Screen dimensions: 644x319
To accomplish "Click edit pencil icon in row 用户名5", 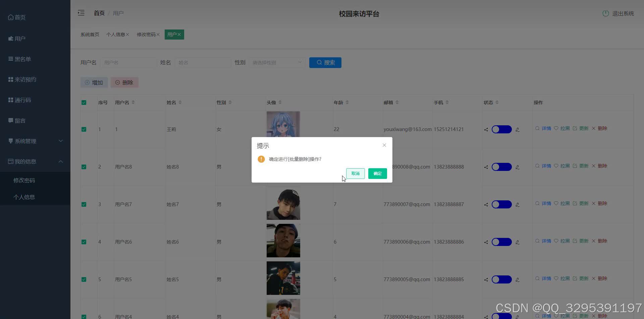I will (518, 280).
